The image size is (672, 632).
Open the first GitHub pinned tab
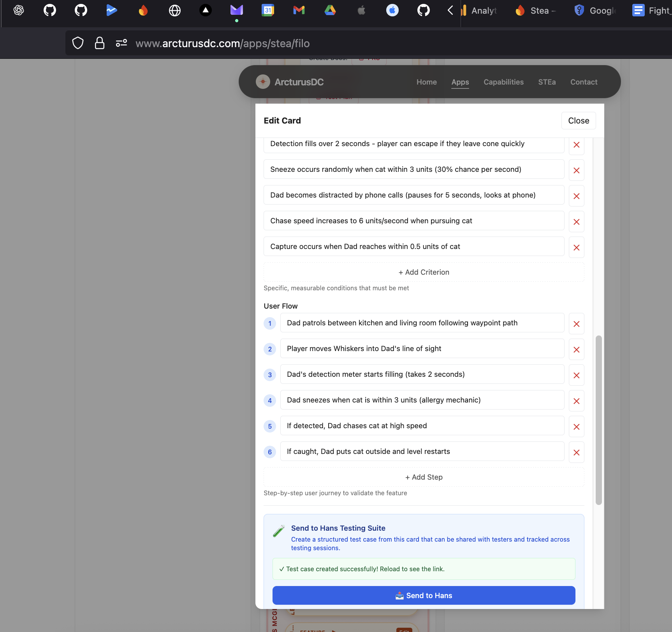point(50,11)
